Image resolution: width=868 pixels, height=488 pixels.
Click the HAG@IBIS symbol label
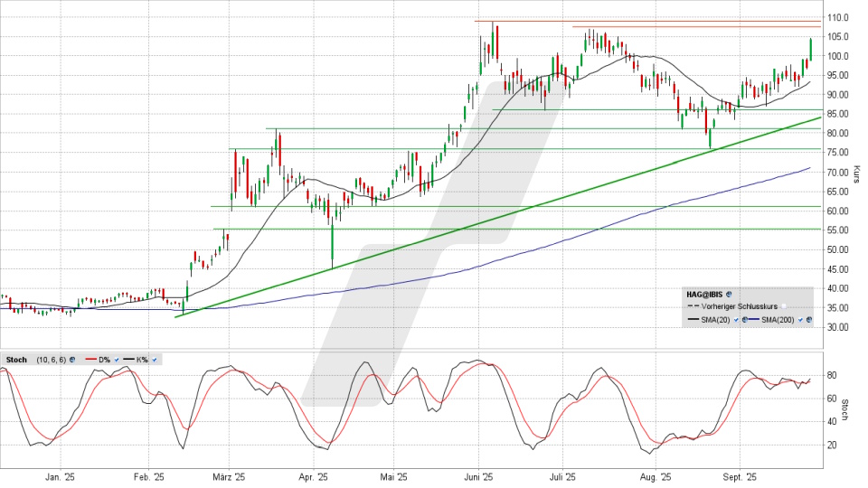tap(704, 295)
